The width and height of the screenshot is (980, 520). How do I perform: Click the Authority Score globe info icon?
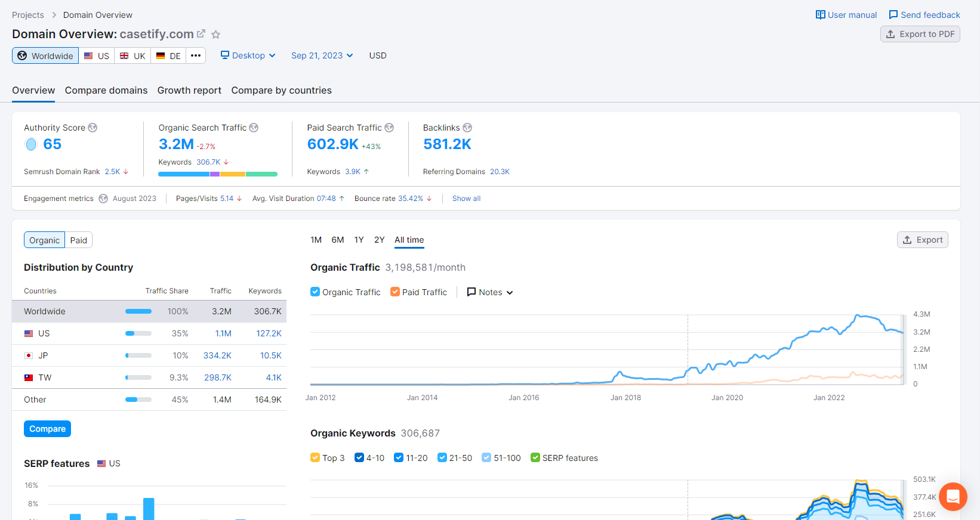[x=93, y=128]
